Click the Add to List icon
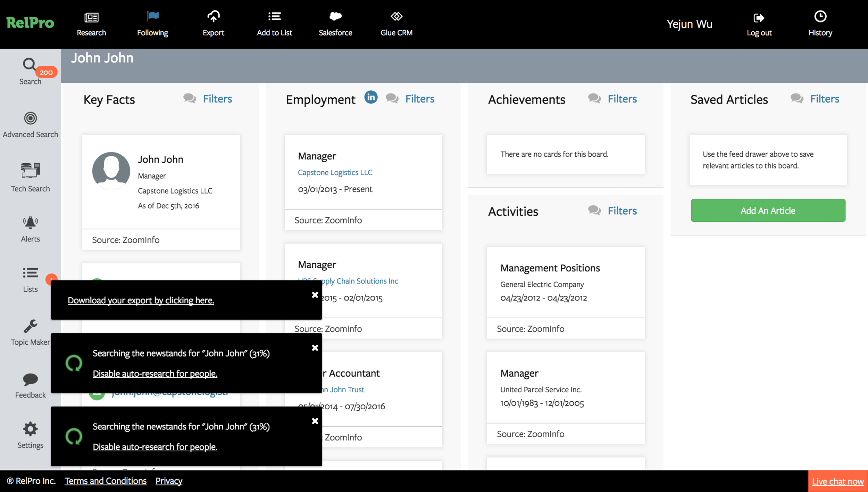 point(274,16)
